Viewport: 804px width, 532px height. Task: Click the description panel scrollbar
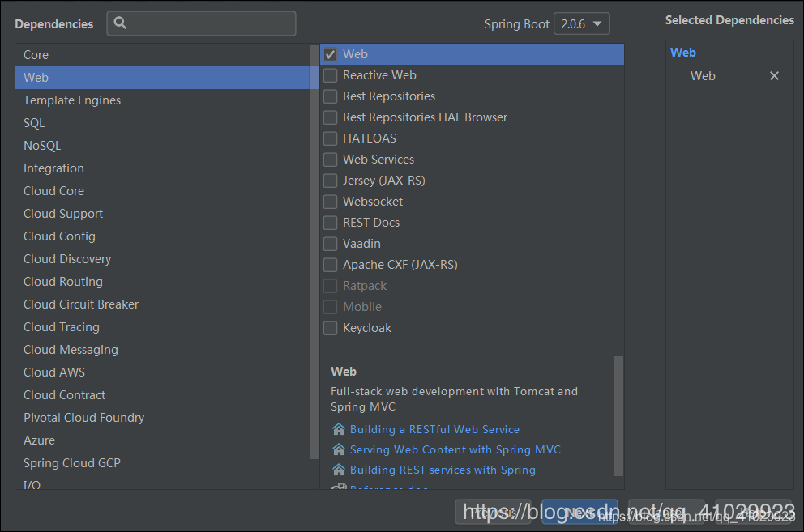618,416
